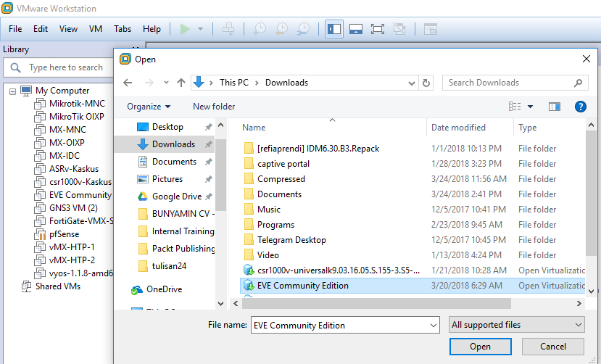Select ASRv-Kaskus in Library

[x=74, y=169]
